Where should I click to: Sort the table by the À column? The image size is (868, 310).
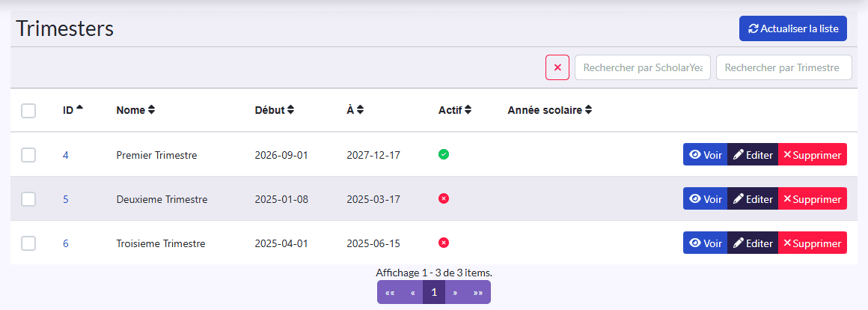[x=355, y=110]
